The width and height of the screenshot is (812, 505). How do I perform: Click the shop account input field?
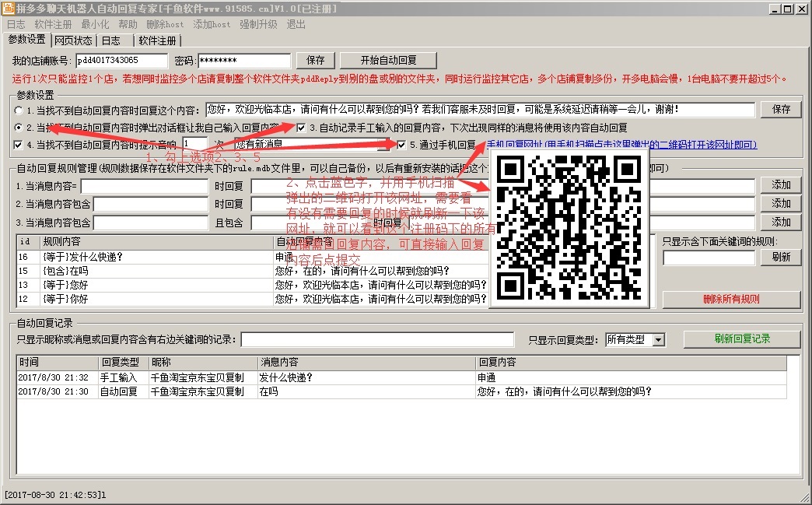point(121,61)
